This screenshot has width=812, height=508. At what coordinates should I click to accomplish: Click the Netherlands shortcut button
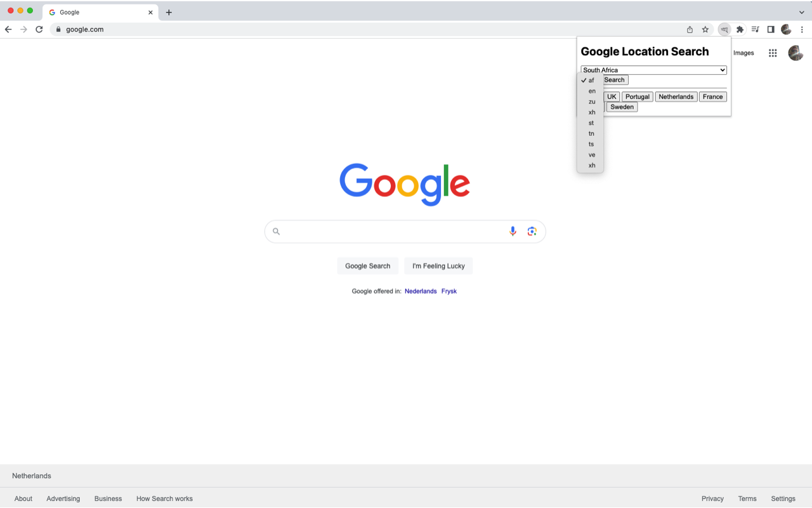(x=676, y=97)
